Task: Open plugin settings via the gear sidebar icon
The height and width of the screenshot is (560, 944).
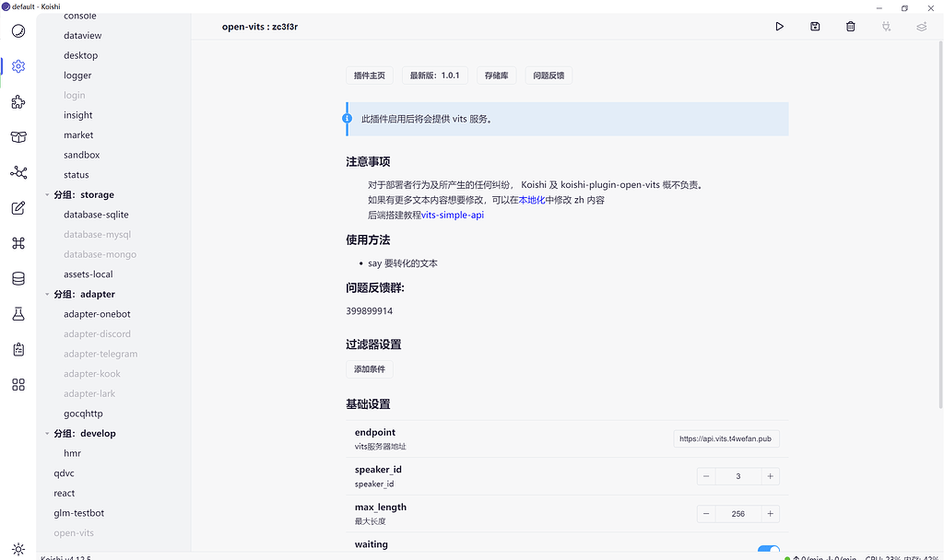Action: click(18, 66)
